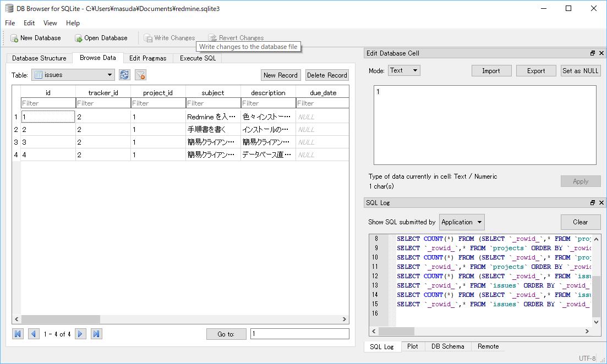Click the subject column filter field
This screenshot has height=364, width=607.
[213, 103]
